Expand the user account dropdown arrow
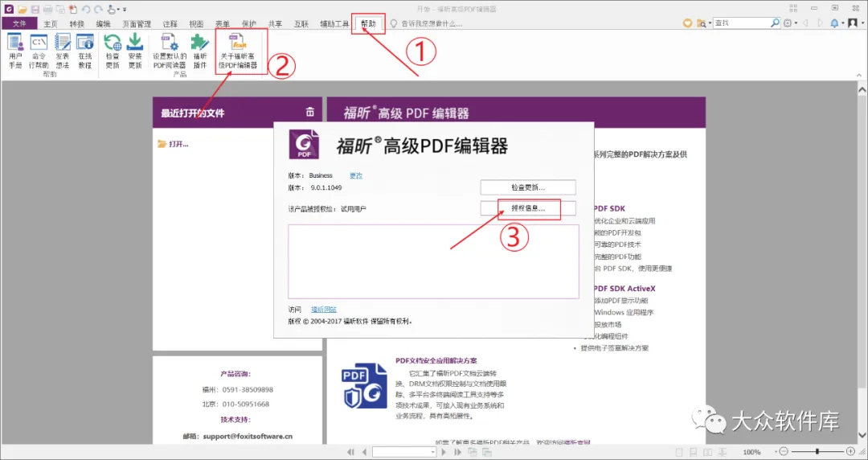 pos(862,23)
